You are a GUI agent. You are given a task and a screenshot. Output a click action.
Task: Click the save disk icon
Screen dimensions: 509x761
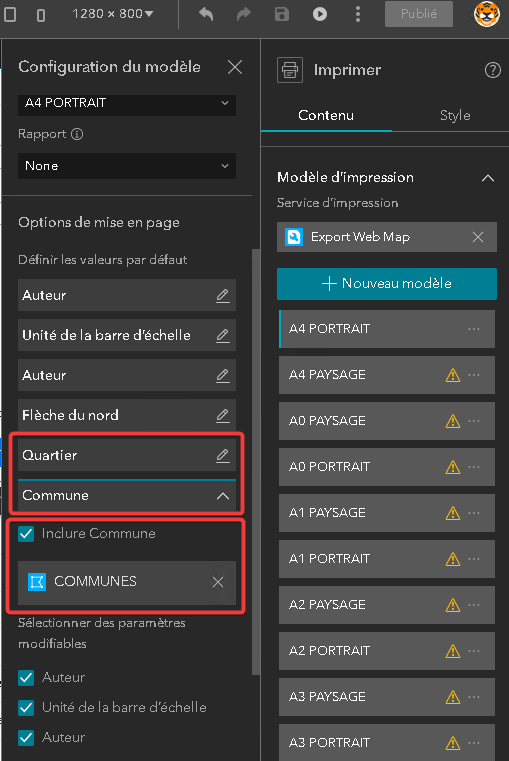click(x=282, y=14)
